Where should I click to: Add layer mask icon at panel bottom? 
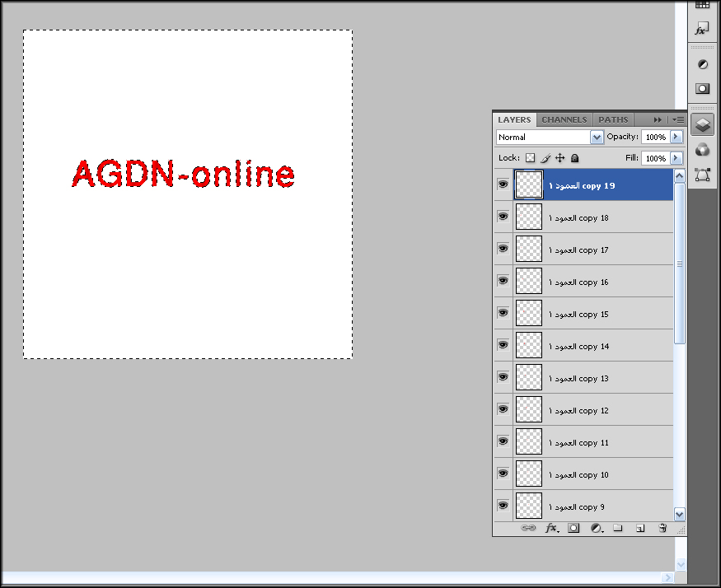pos(574,528)
